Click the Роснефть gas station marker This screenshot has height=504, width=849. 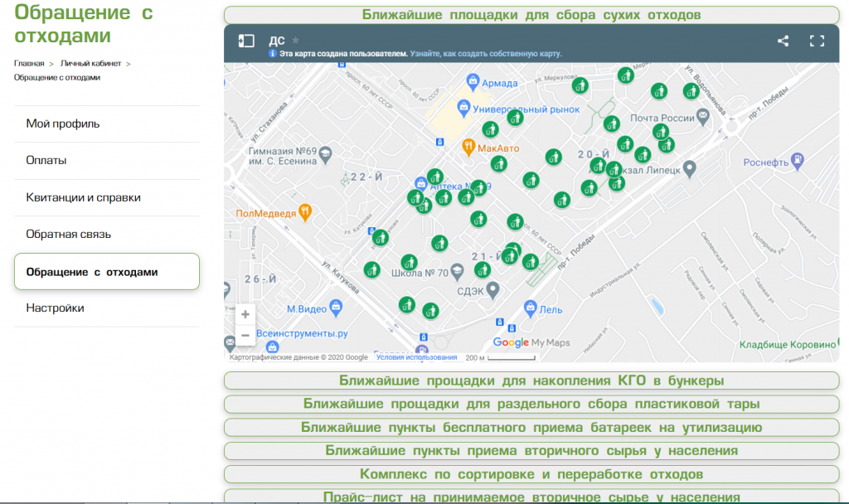coord(797,159)
